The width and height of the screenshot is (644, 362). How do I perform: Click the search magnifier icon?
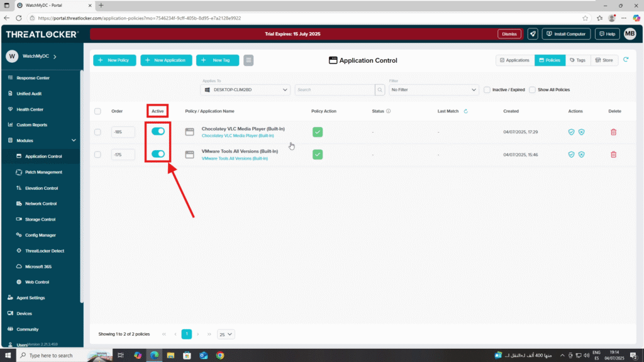point(380,89)
